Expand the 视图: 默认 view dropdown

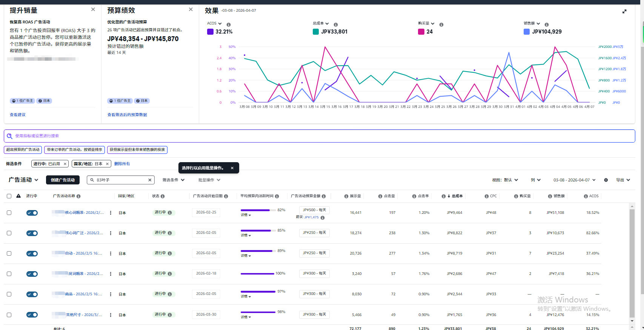click(x=505, y=180)
